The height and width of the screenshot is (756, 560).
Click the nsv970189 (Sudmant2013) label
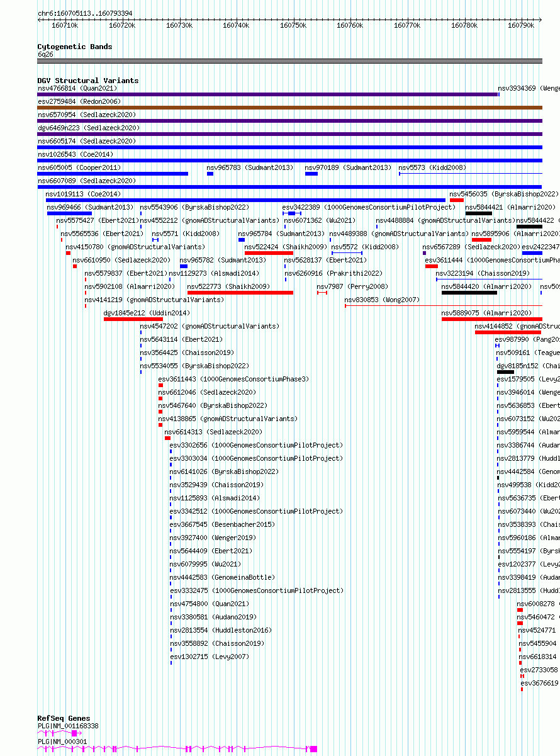(x=348, y=167)
